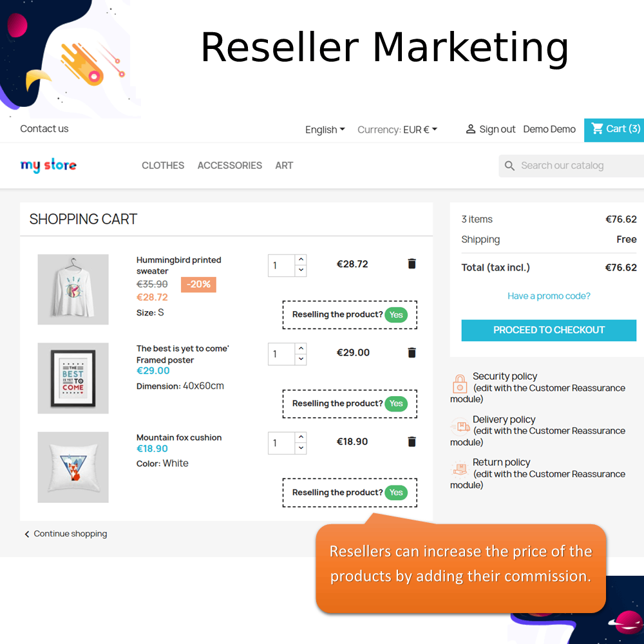The height and width of the screenshot is (644, 644).
Task: Open the CLOTHES menu
Action: coord(163,166)
